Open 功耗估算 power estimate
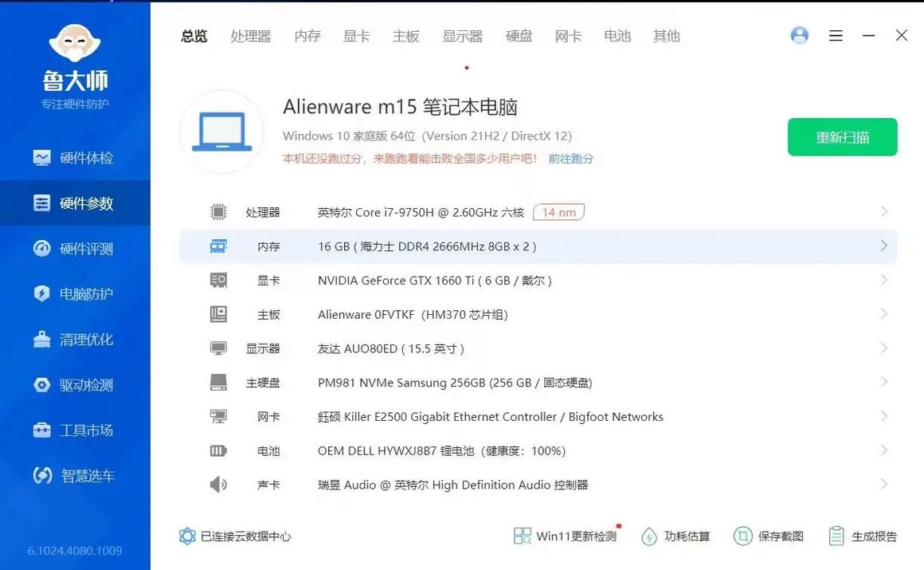Viewport: 924px width, 570px height. [675, 536]
